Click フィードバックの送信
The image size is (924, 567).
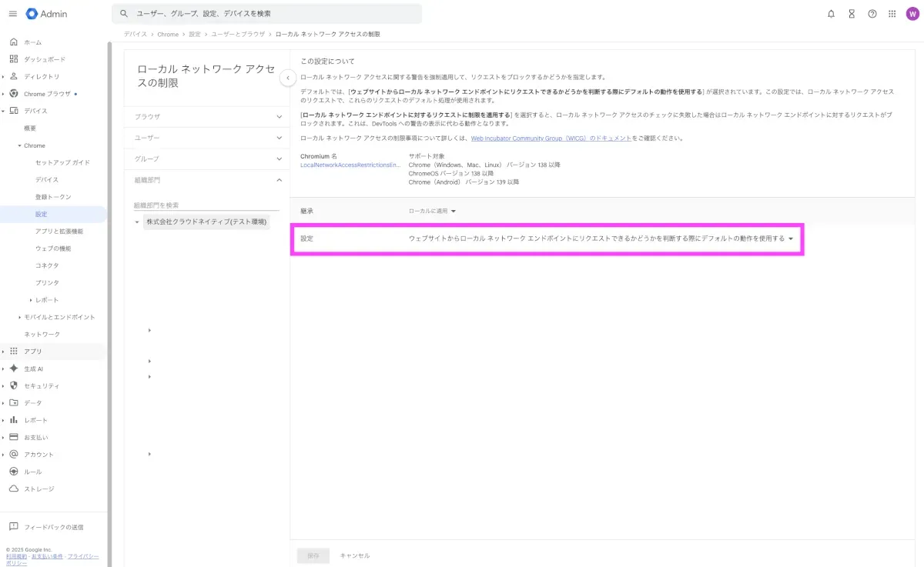pyautogui.click(x=54, y=527)
